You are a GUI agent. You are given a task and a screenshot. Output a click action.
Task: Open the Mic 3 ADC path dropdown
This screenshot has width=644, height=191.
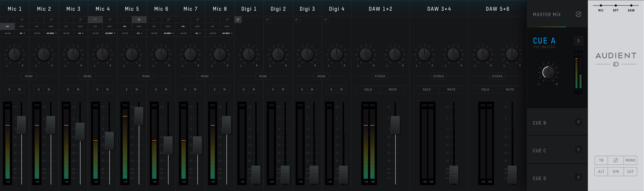(x=81, y=33)
